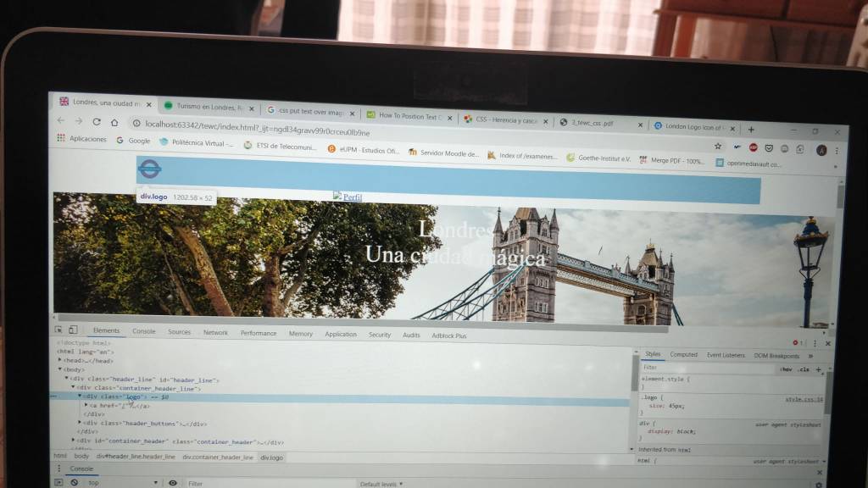The image size is (868, 488).
Task: Open the Computed styles tab
Action: pyautogui.click(x=683, y=355)
